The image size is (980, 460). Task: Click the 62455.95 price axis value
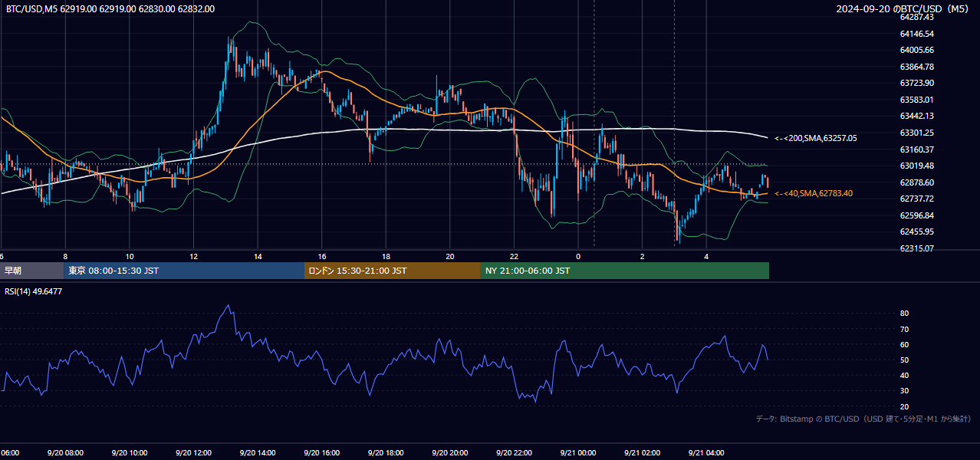tap(916, 232)
